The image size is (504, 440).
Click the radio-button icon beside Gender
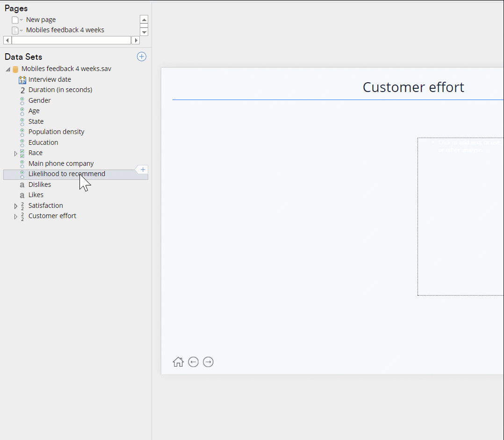22,100
